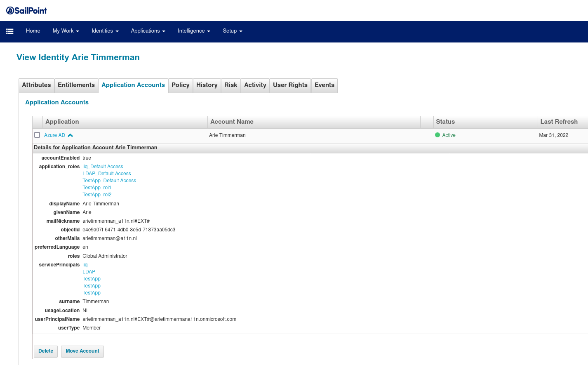Image resolution: width=588 pixels, height=365 pixels.
Task: Open the LDAP service principal link
Action: (x=89, y=272)
